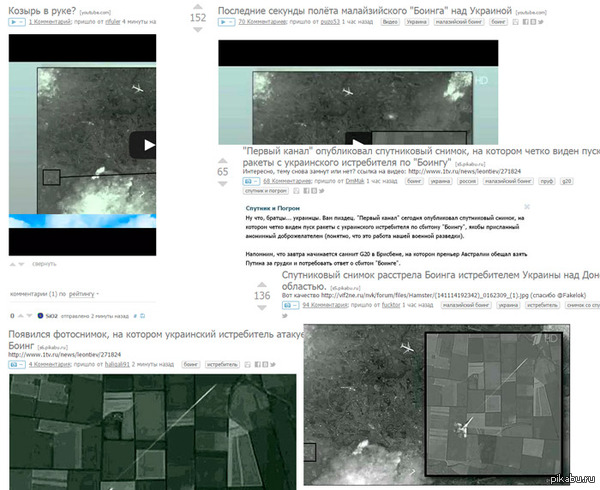Click the SiO2 user avatar
Viewport: 600px width, 490px height.
(40, 316)
